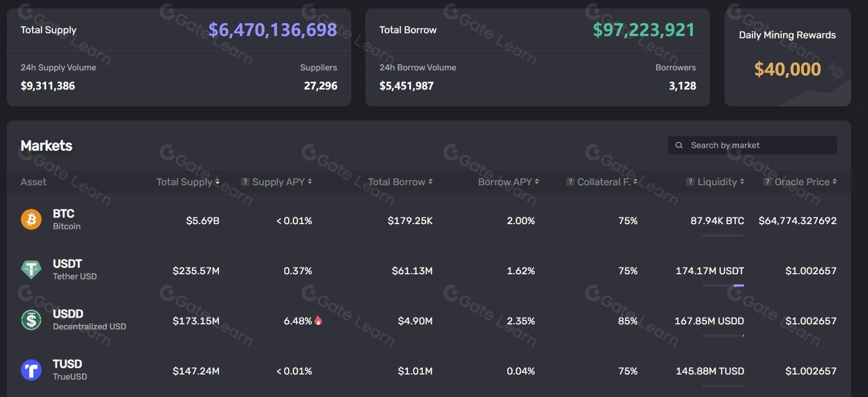868x397 pixels.
Task: Sort markets by Borrow APY
Action: pos(508,182)
